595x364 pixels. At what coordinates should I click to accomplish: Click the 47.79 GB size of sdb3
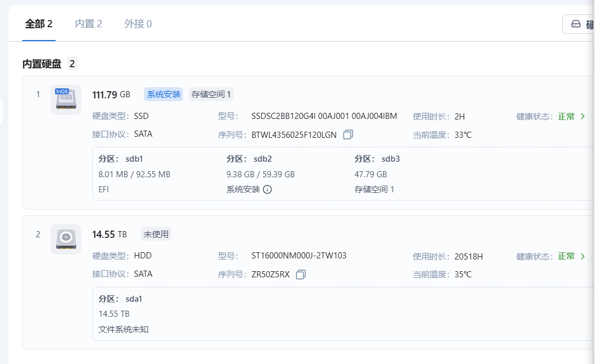pos(371,174)
